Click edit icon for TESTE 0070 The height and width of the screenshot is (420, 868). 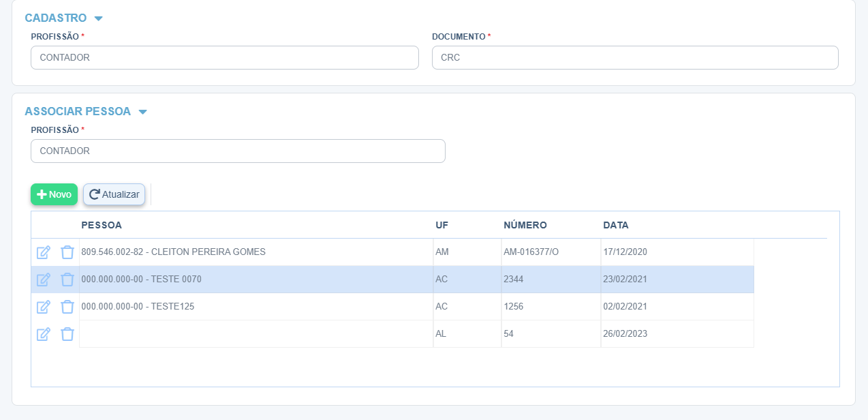point(43,280)
